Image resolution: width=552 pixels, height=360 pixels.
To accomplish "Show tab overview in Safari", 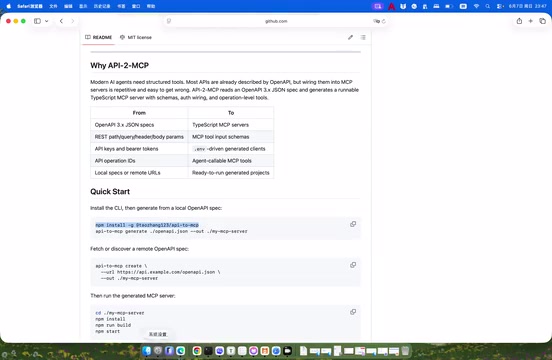I will pos(542,21).
